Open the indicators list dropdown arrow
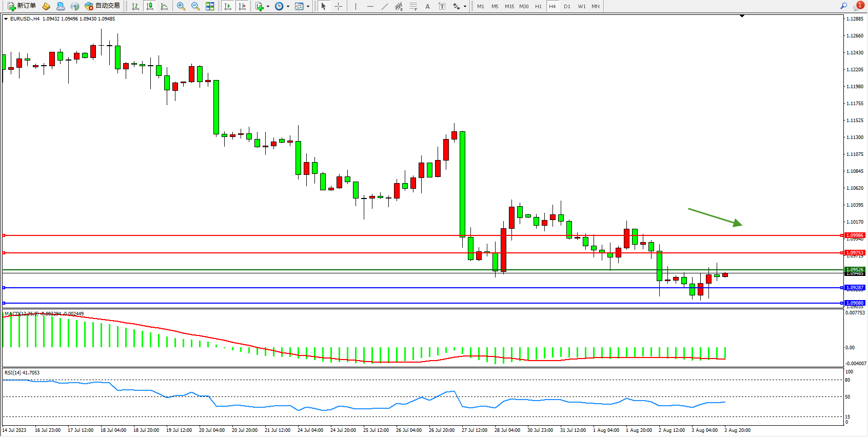This screenshot has height=437, width=868. click(x=268, y=7)
